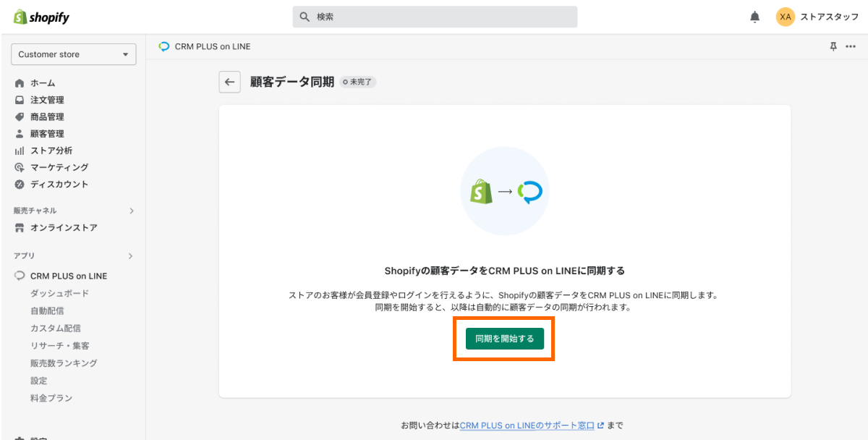Pin the app with the pin icon
This screenshot has height=440, width=868.
coord(833,46)
